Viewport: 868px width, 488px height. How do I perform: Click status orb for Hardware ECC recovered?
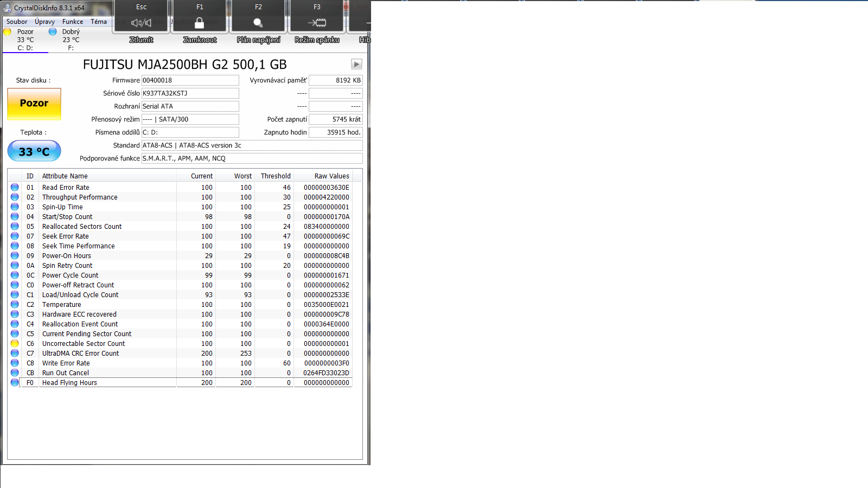(15, 314)
